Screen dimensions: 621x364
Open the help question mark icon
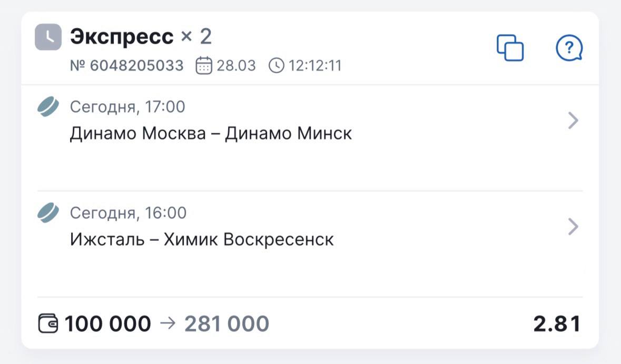coord(569,48)
